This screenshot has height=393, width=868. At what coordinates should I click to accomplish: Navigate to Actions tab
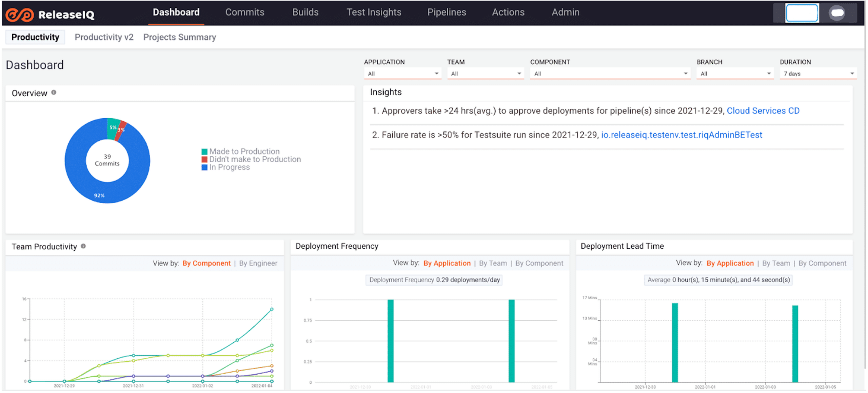(x=508, y=12)
